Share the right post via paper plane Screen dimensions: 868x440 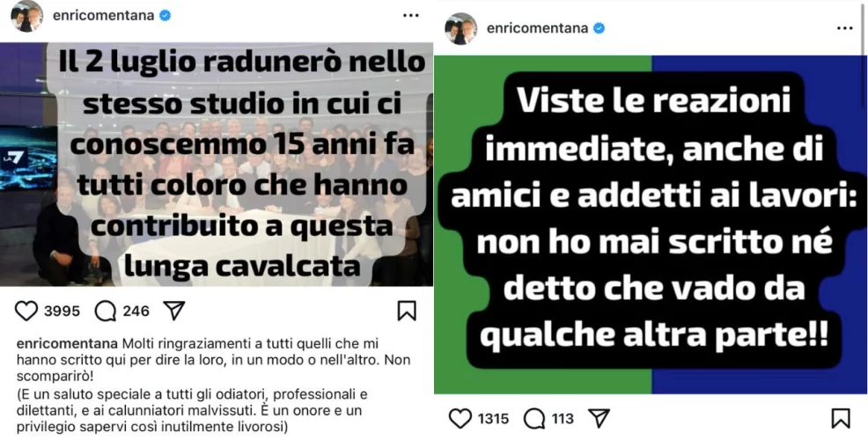pos(599,418)
